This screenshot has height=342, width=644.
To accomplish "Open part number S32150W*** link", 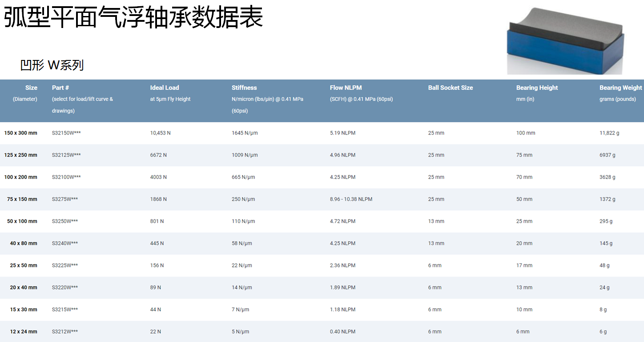I will point(66,133).
